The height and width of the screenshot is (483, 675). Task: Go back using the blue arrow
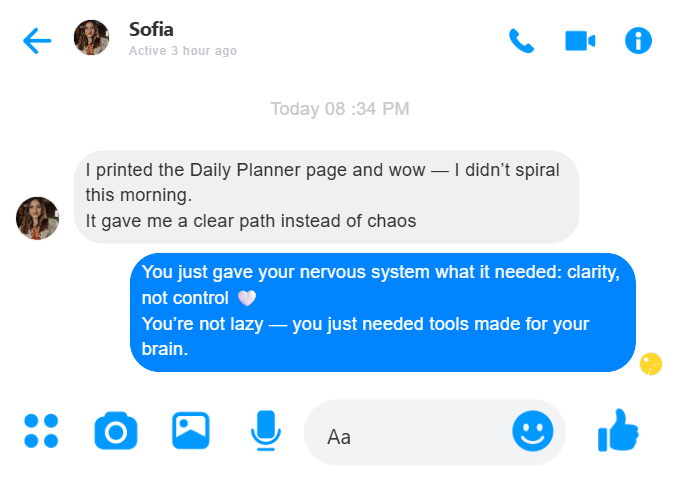[x=37, y=41]
